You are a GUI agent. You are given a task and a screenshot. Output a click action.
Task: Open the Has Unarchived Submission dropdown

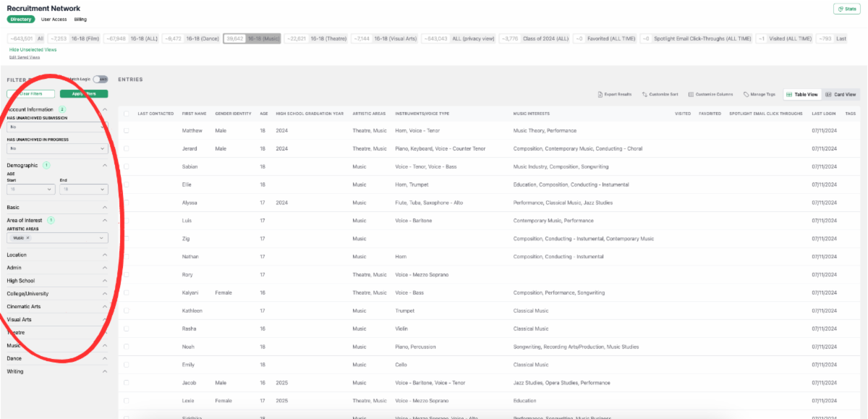coord(57,127)
